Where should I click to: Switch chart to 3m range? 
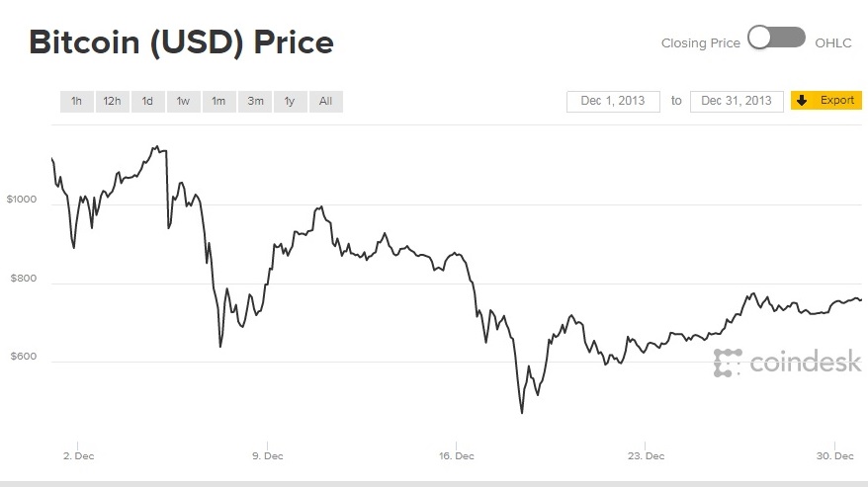tap(255, 101)
